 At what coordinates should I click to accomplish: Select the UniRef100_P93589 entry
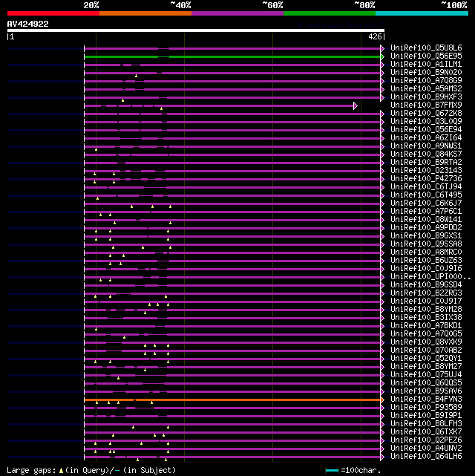tap(426, 408)
